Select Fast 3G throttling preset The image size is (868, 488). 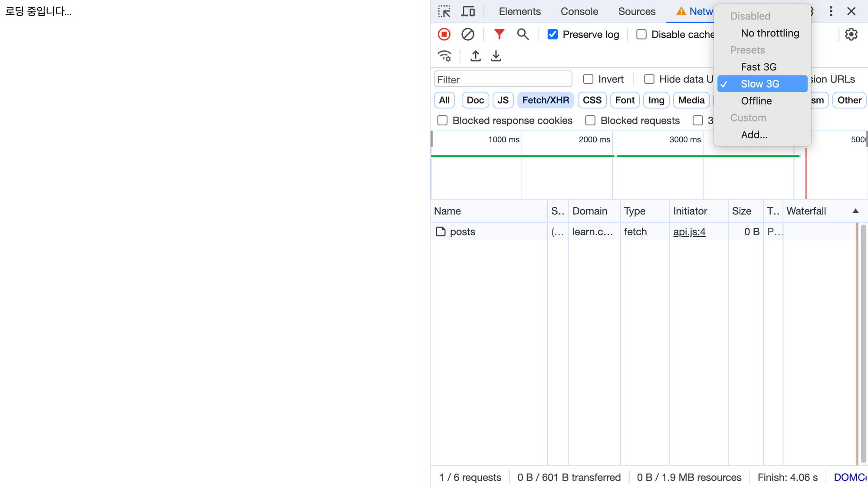758,67
